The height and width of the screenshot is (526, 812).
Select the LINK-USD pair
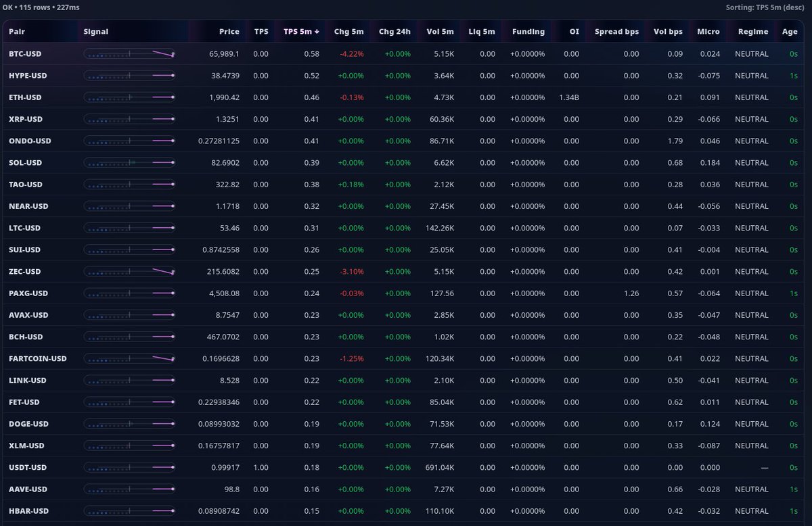[27, 381]
